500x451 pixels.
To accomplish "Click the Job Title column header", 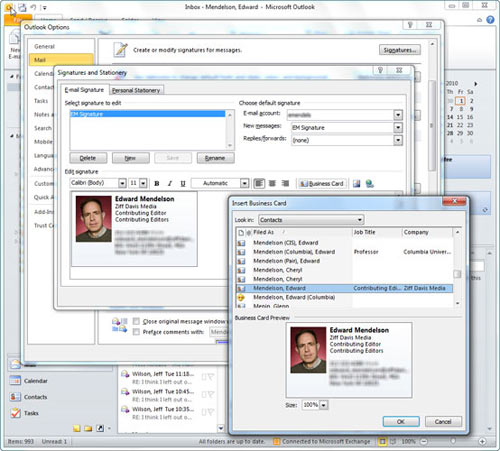I will pos(377,232).
